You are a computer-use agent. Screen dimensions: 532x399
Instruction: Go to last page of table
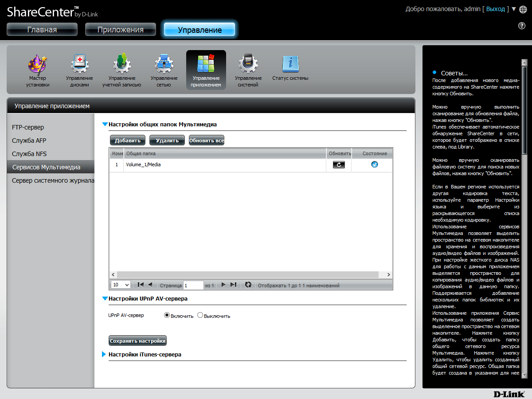point(233,285)
